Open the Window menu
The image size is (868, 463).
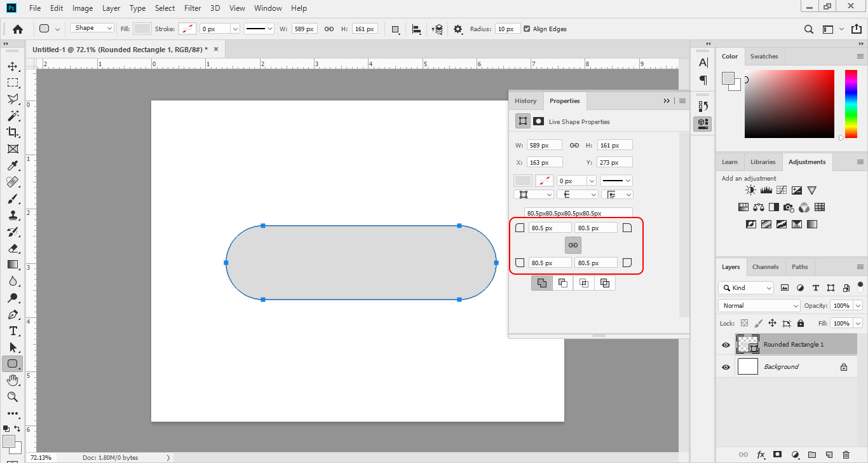pyautogui.click(x=268, y=8)
